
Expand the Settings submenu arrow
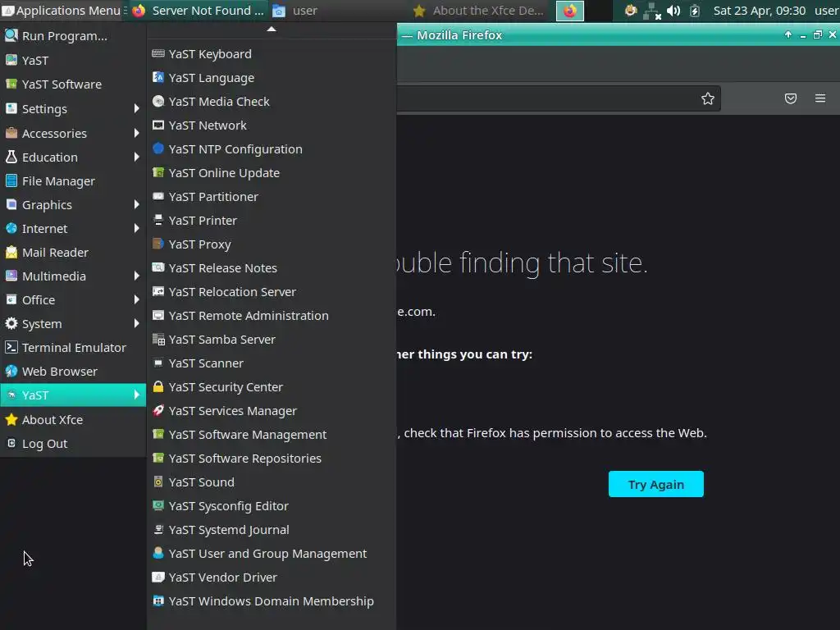(x=137, y=109)
